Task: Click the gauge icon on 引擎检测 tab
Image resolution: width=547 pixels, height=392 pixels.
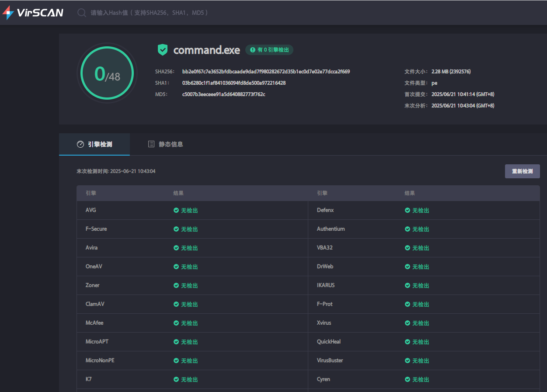Action: click(x=80, y=144)
